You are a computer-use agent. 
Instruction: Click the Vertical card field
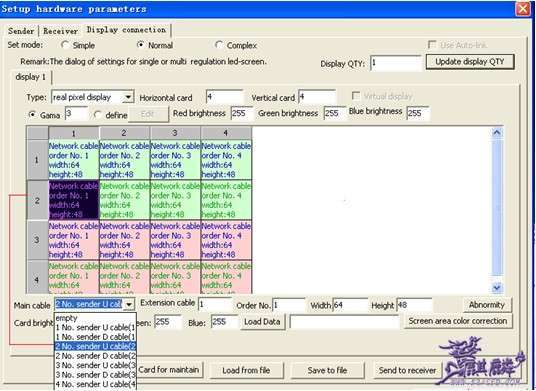click(x=317, y=97)
